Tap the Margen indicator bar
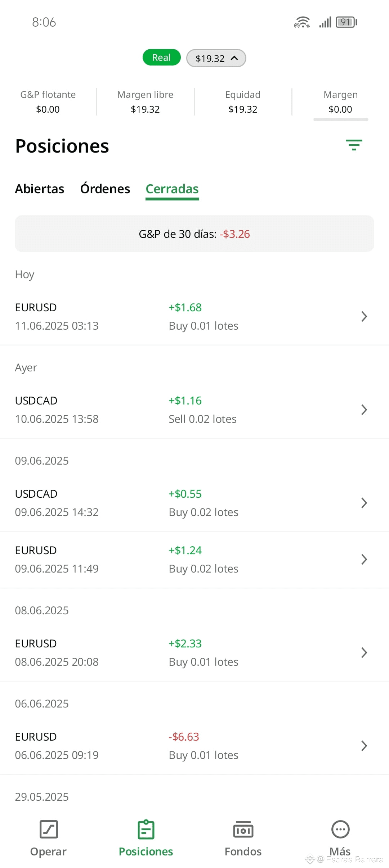The image size is (389, 868). point(341,119)
